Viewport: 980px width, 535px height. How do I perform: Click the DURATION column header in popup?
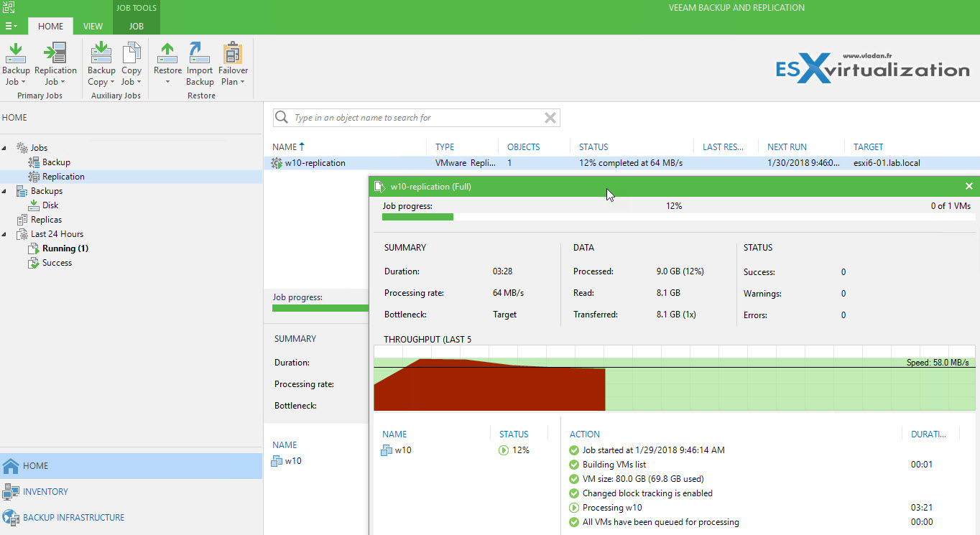pos(929,434)
